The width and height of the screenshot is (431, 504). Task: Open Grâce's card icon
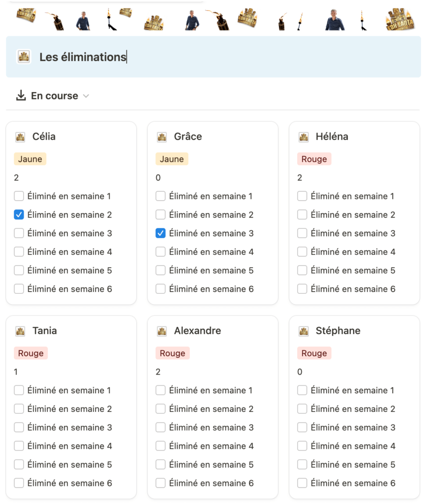[x=162, y=137]
